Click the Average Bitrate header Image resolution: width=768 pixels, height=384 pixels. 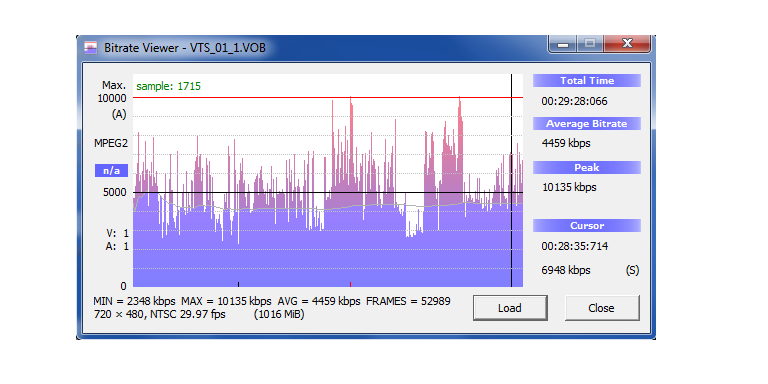coord(587,124)
